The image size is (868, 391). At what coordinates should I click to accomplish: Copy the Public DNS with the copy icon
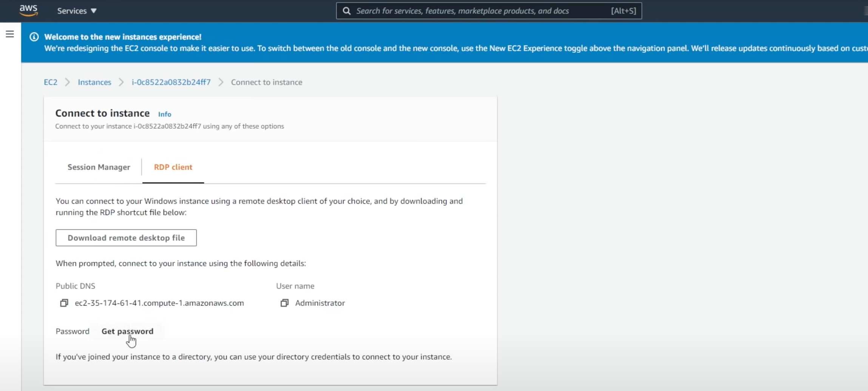64,303
